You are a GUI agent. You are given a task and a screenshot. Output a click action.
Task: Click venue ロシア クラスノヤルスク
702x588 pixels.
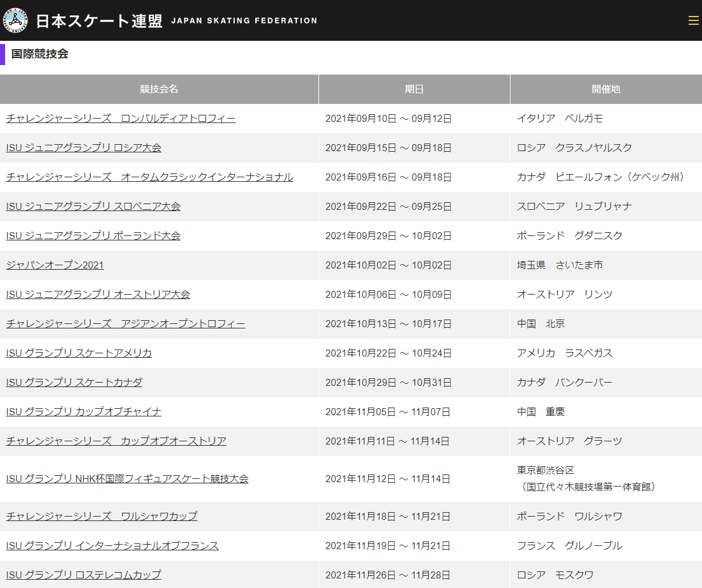[x=574, y=148]
